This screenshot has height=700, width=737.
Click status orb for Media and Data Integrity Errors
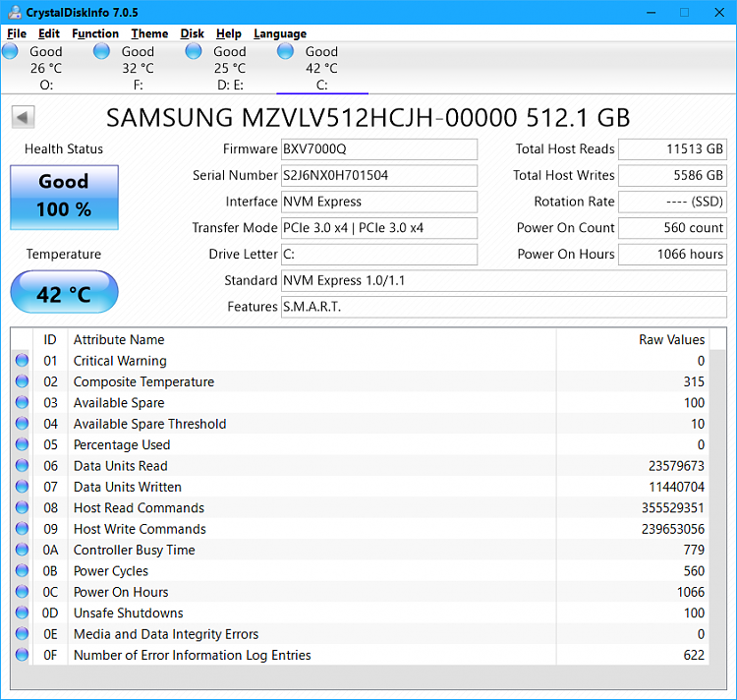pyautogui.click(x=22, y=633)
